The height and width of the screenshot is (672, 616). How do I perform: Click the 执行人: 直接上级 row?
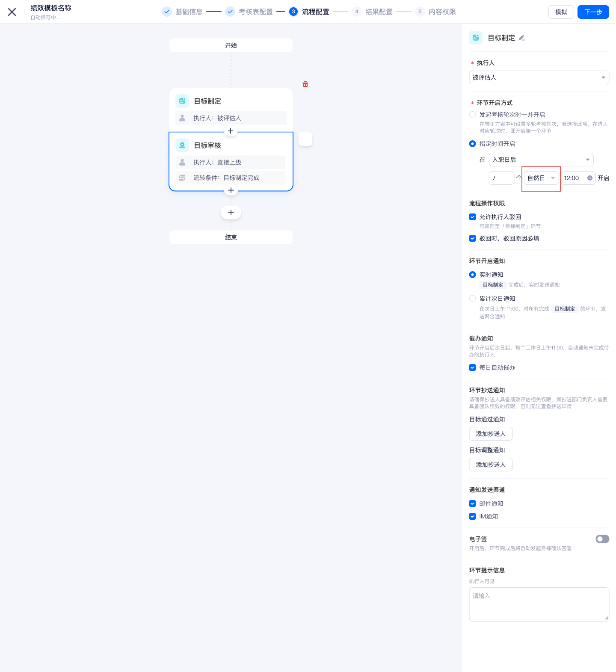click(x=230, y=162)
